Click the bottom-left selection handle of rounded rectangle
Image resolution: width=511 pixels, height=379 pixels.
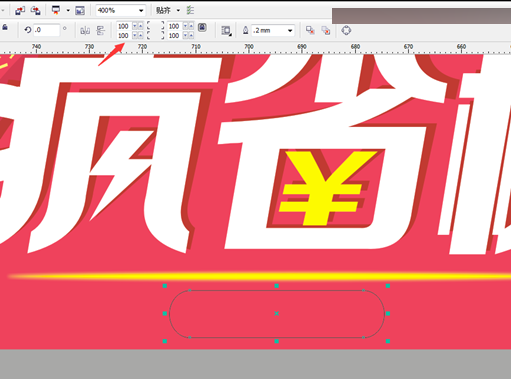point(165,341)
